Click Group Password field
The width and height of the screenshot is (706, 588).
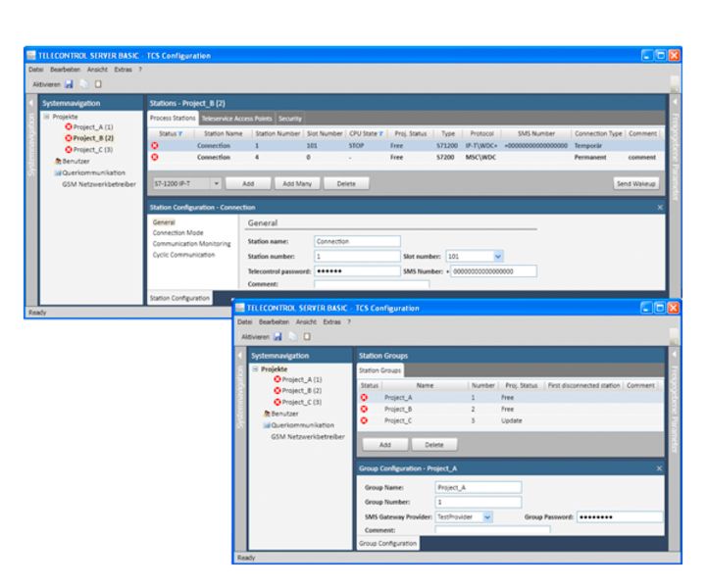620,516
